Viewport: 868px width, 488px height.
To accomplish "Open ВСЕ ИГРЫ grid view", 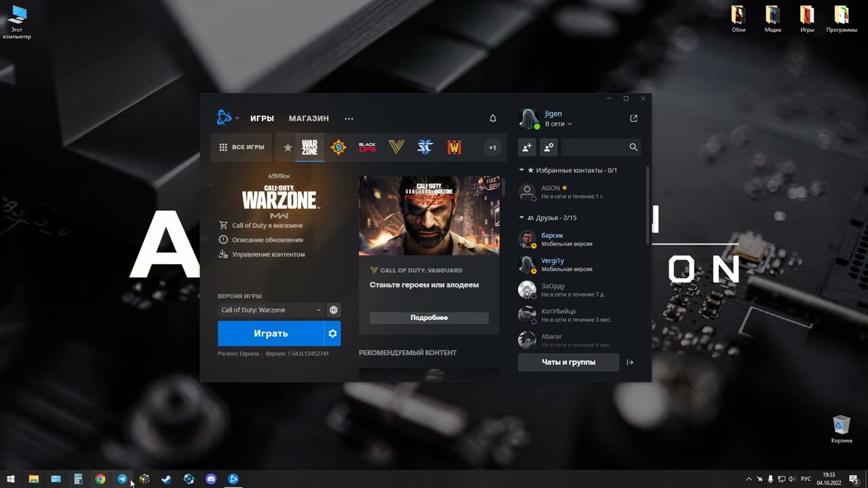I will (241, 147).
